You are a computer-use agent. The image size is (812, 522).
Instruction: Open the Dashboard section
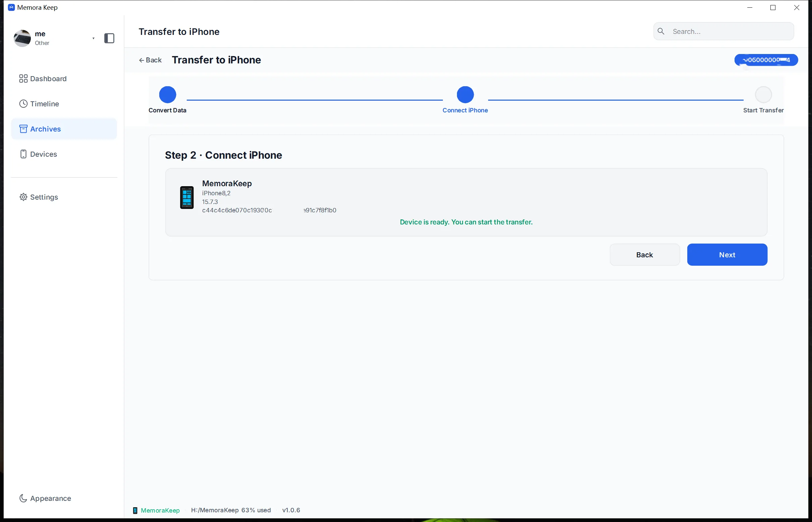pyautogui.click(x=64, y=79)
